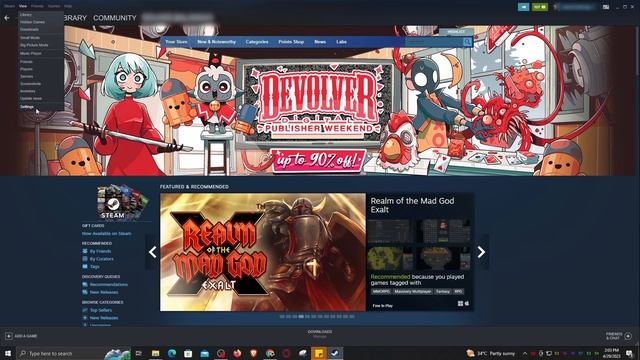
Task: Click the Massively Multiplayer tag
Action: coord(413,291)
